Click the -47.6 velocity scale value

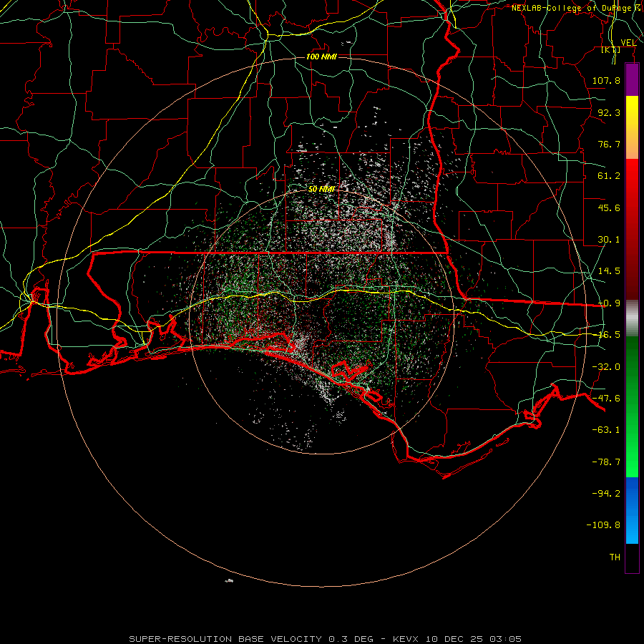pyautogui.click(x=606, y=399)
